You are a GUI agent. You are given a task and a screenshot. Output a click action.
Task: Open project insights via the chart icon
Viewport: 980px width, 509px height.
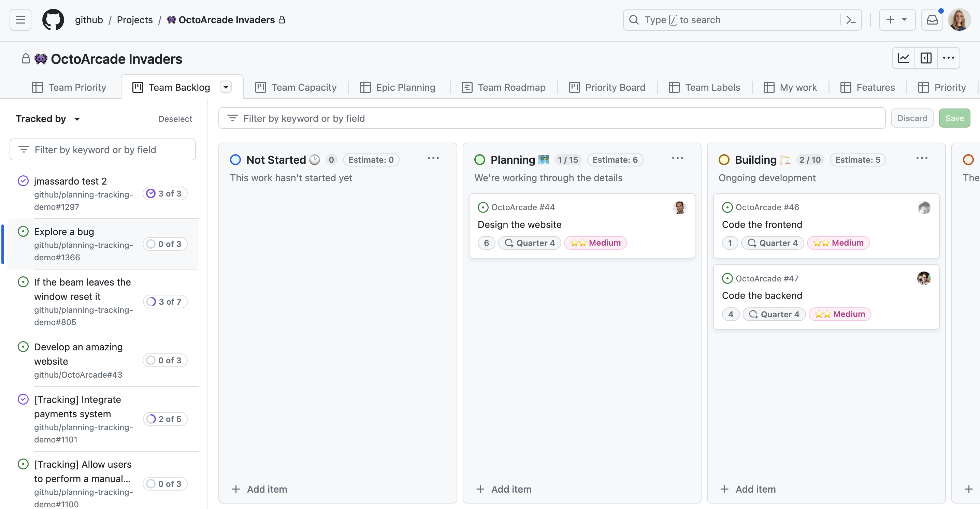(x=904, y=58)
